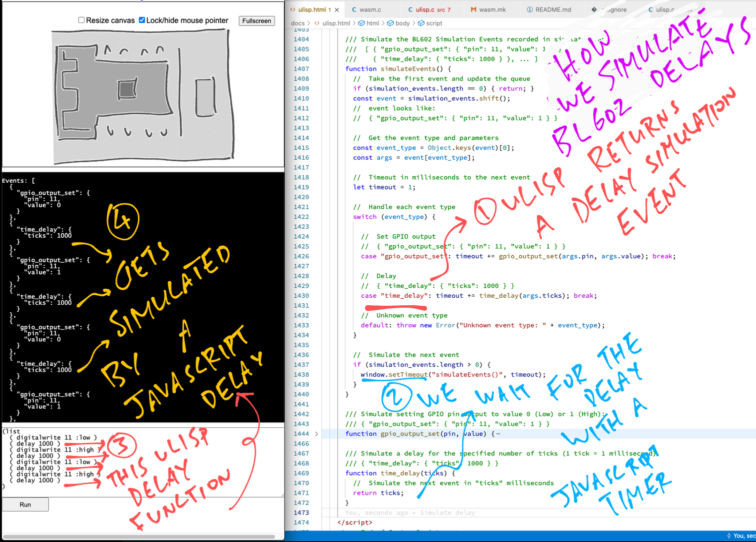The height and width of the screenshot is (542, 756).
Task: Close the ulisp.html editor tab
Action: 337,10
